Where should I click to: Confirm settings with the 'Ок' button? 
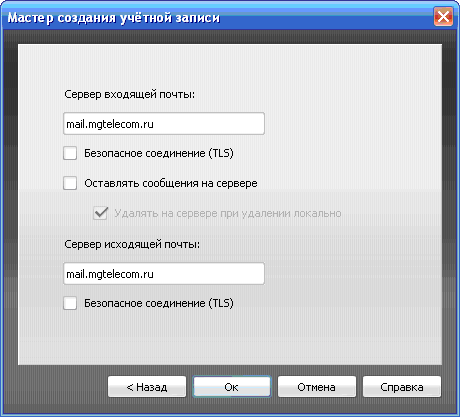click(232, 387)
